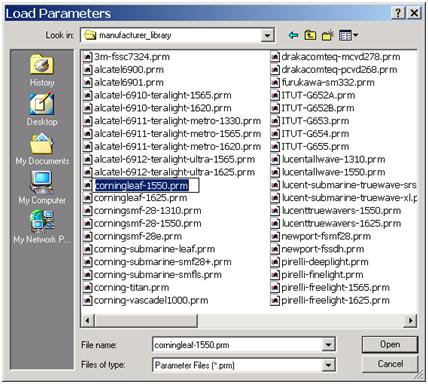This screenshot has height=384, width=428.
Task: Click the file icon beside alcatel6900.prm
Action: [x=87, y=70]
